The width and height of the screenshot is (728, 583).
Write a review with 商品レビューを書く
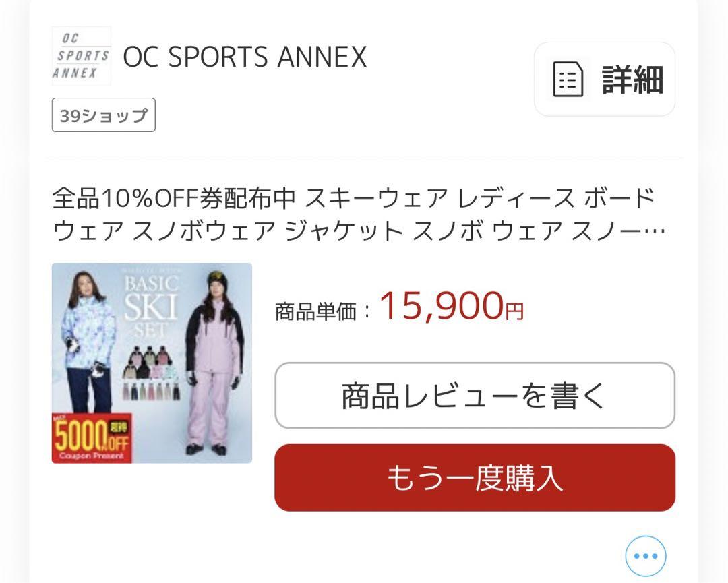[475, 396]
